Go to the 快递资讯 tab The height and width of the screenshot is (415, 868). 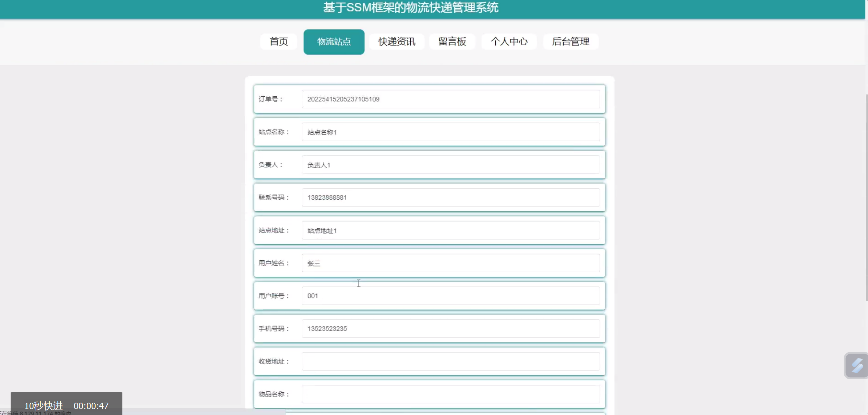tap(397, 41)
